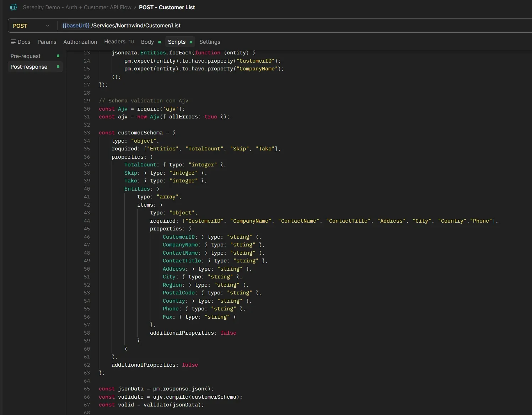This screenshot has height=415, width=532.
Task: Click the Docs list icon
Action: (x=13, y=42)
